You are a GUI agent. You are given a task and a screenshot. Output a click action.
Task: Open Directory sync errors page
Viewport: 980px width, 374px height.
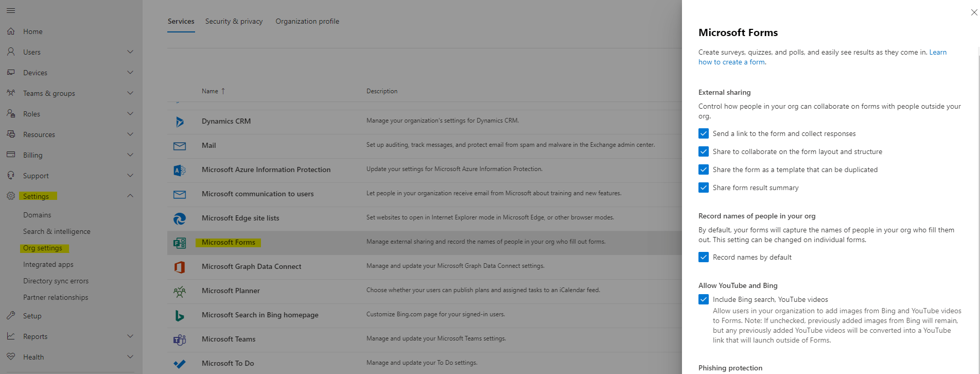tap(56, 281)
